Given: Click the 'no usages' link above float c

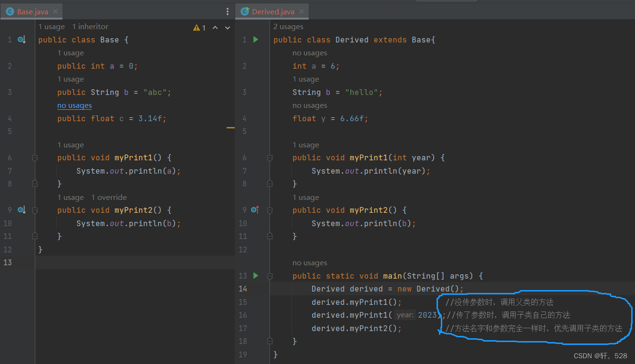Looking at the screenshot, I should click(74, 105).
